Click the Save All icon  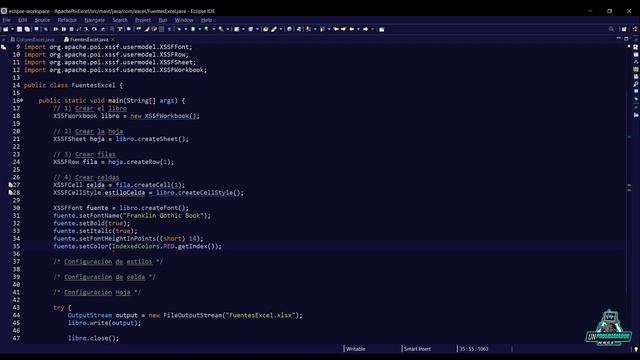(x=27, y=29)
